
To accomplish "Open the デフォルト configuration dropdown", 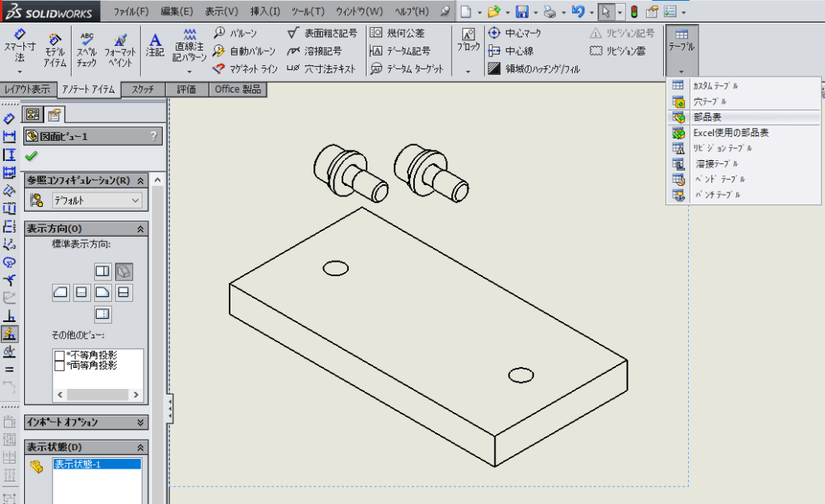I will point(97,200).
